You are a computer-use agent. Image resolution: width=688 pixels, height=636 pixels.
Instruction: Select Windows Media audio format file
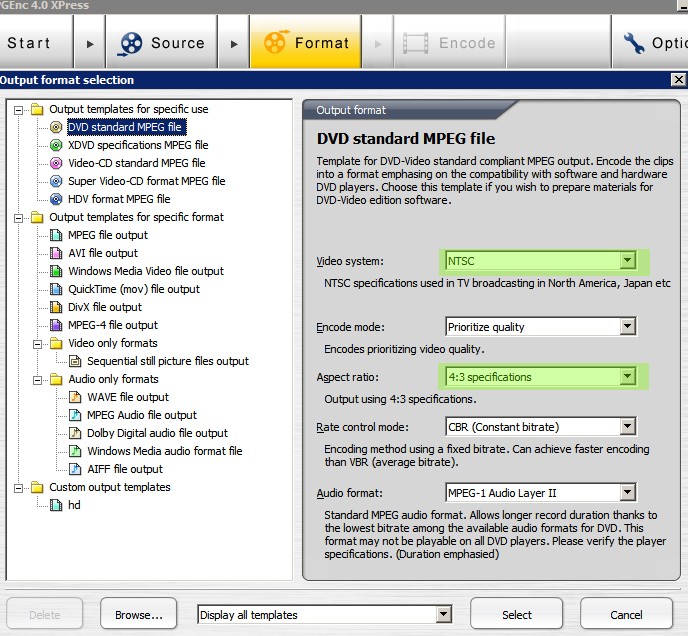click(x=165, y=451)
